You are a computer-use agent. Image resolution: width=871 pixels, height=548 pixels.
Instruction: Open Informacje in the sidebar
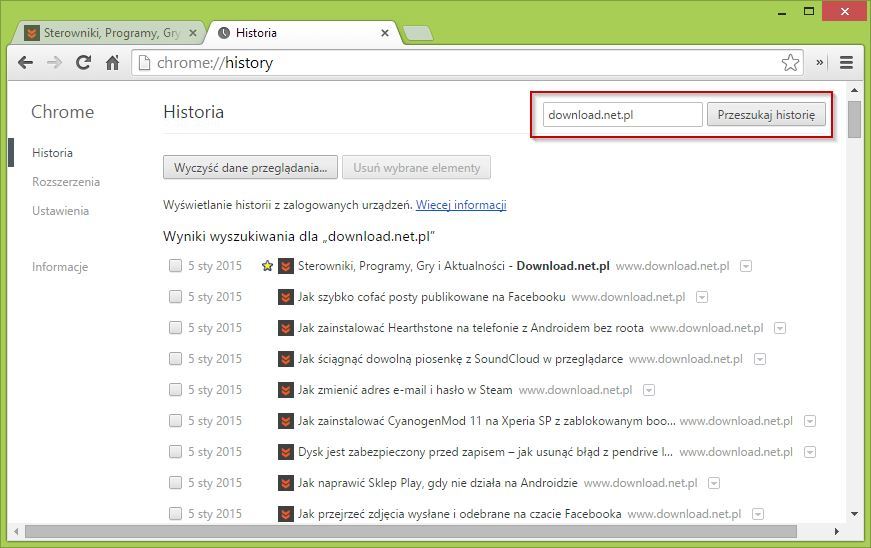point(60,267)
